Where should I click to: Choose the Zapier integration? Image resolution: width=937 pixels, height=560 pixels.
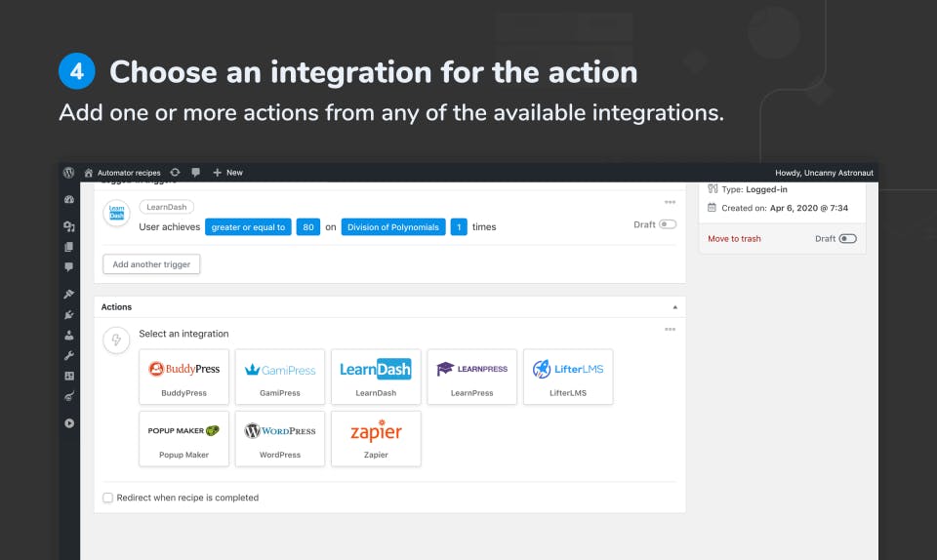pyautogui.click(x=376, y=438)
